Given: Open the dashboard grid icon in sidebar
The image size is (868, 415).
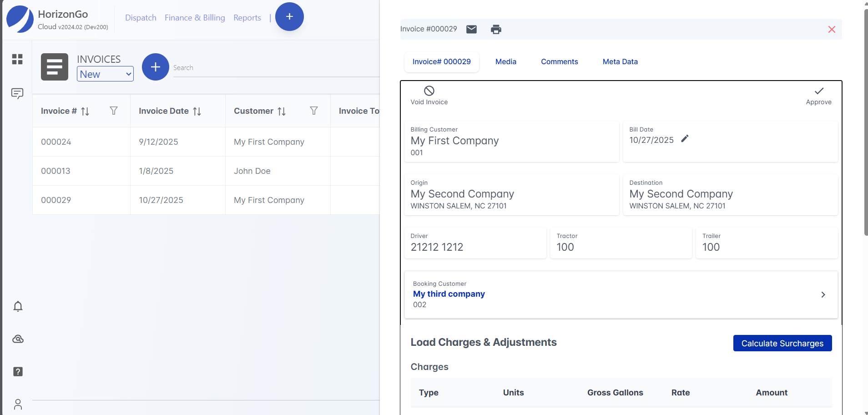Looking at the screenshot, I should 17,59.
